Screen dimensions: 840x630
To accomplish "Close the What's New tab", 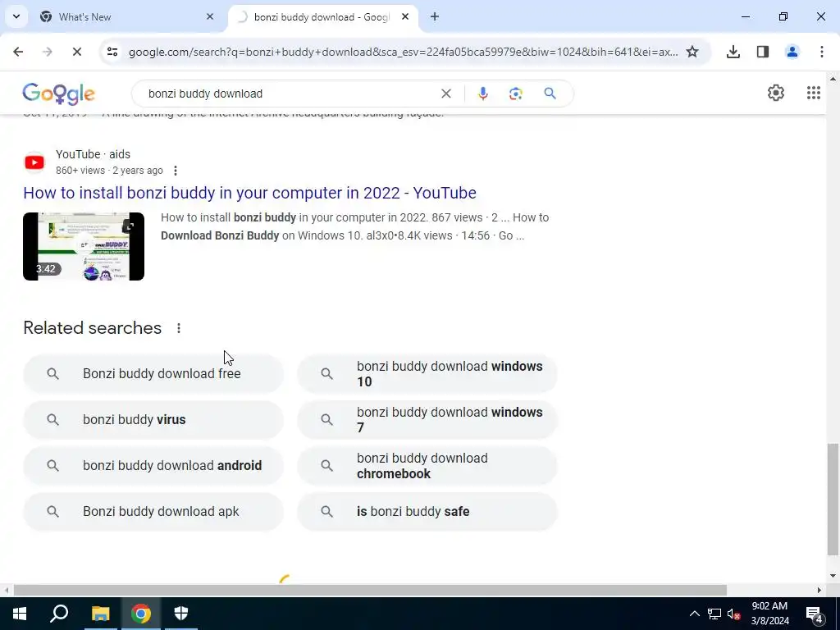I will [210, 16].
